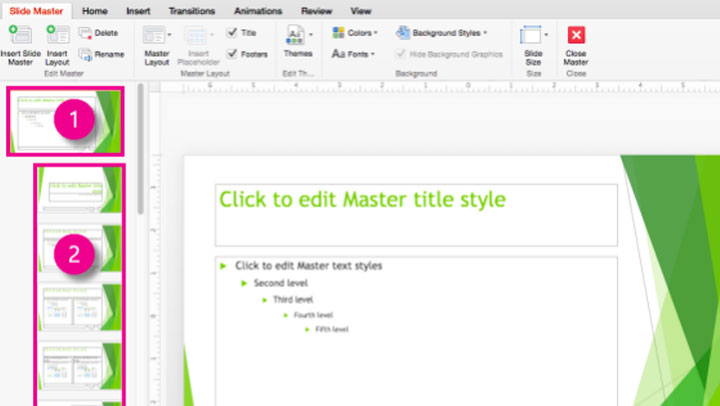
Task: Uncheck the Footers checkbox
Action: [232, 54]
